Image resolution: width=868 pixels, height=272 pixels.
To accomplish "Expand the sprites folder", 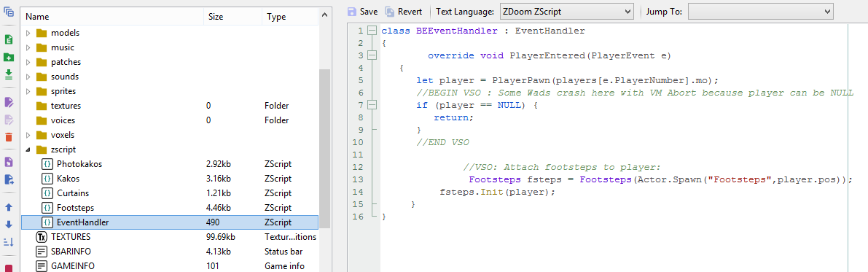I will click(x=28, y=91).
